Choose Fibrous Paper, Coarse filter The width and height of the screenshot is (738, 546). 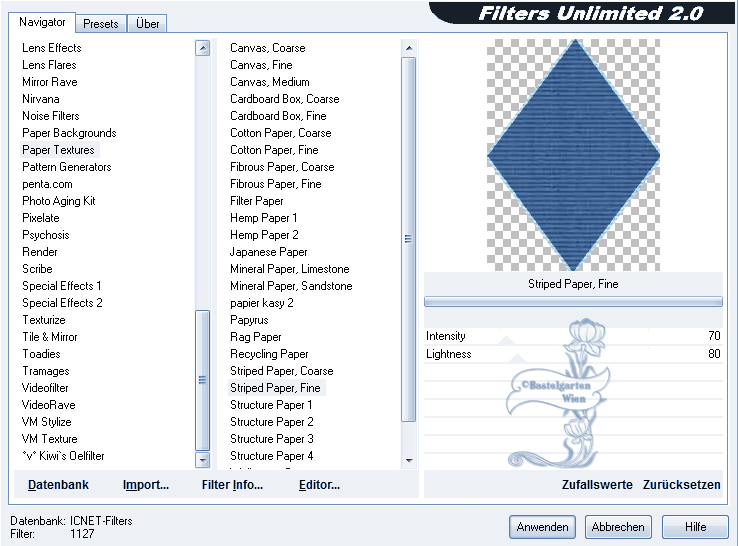[282, 167]
